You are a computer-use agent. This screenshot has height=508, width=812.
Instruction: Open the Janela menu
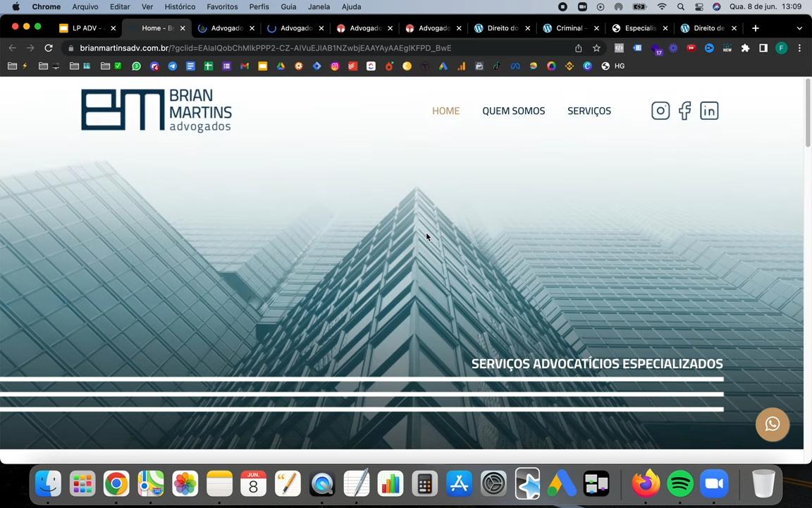pyautogui.click(x=319, y=7)
